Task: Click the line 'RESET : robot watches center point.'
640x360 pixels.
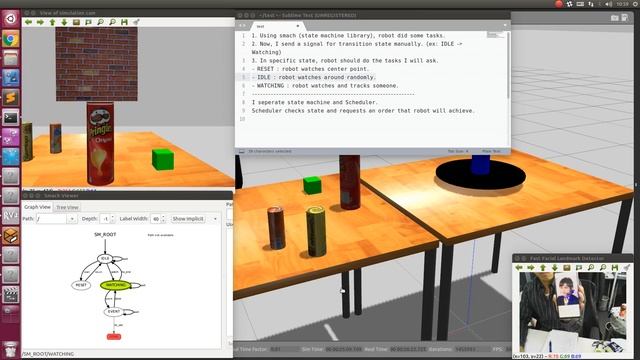Action: (x=310, y=69)
